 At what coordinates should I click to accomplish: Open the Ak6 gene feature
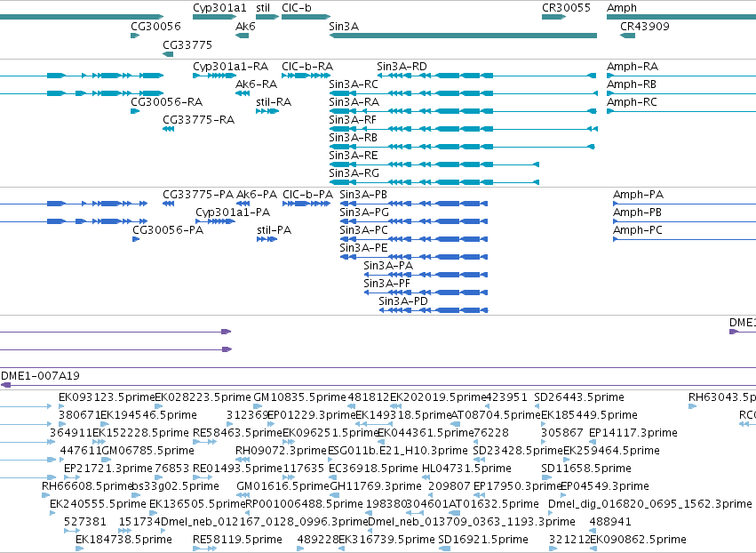(242, 36)
